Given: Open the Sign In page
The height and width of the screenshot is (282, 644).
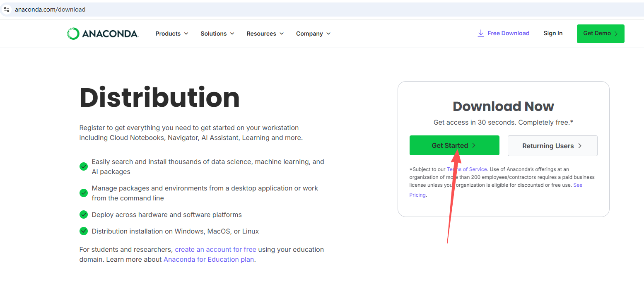Looking at the screenshot, I should (553, 33).
